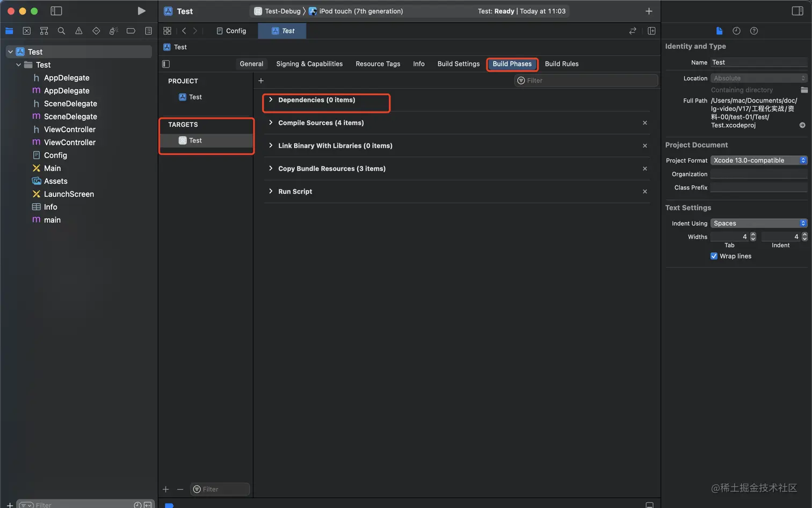Open the Main storyboard file
812x508 pixels.
(47, 168)
